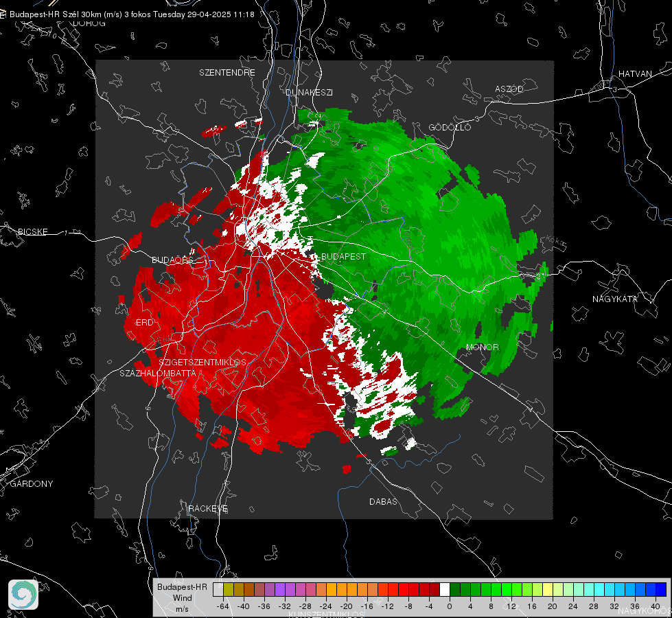The width and height of the screenshot is (672, 618).
Task: Click the 24 value on legend scale
Action: pos(573,606)
